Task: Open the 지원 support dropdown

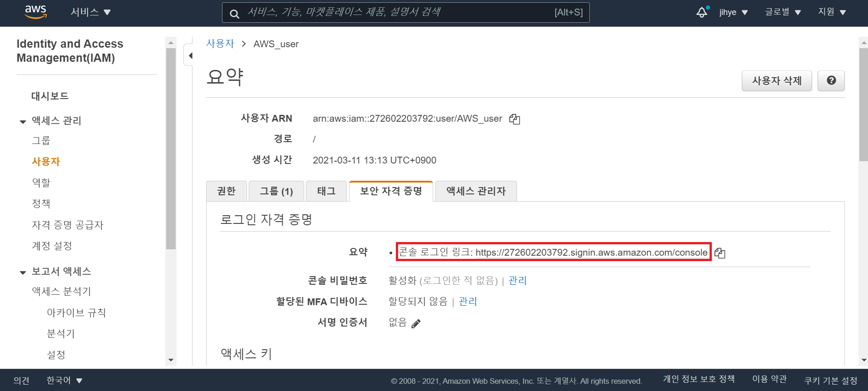Action: pos(832,12)
